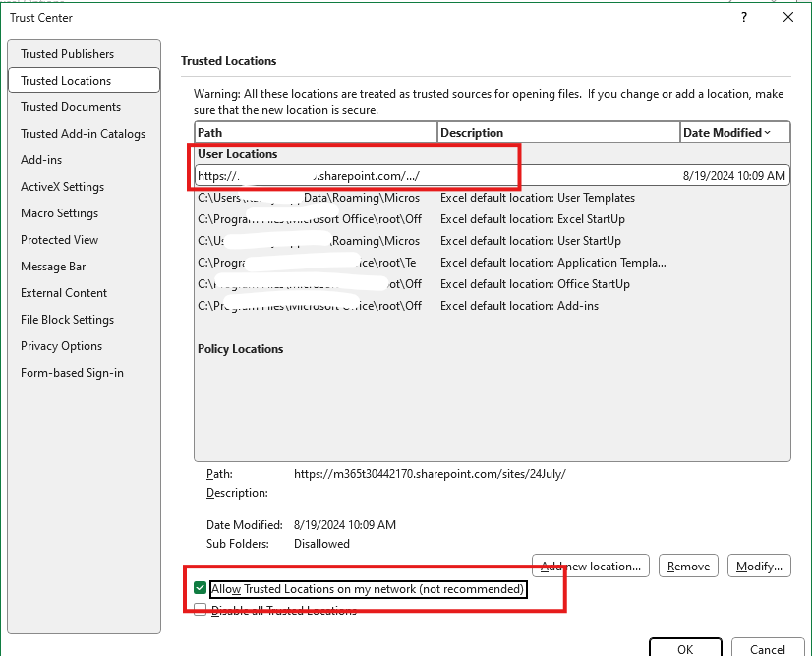
Task: Select the User StartUp location row
Action: tap(492, 241)
